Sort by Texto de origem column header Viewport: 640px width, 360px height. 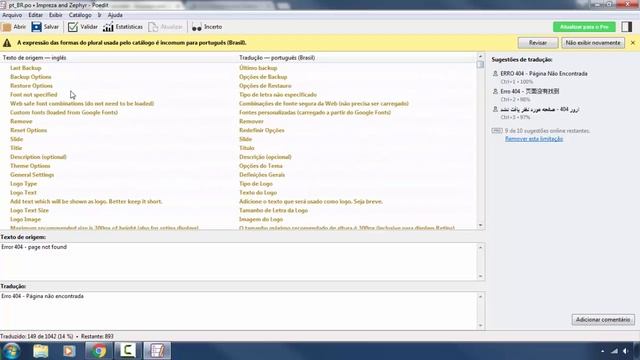[119, 58]
